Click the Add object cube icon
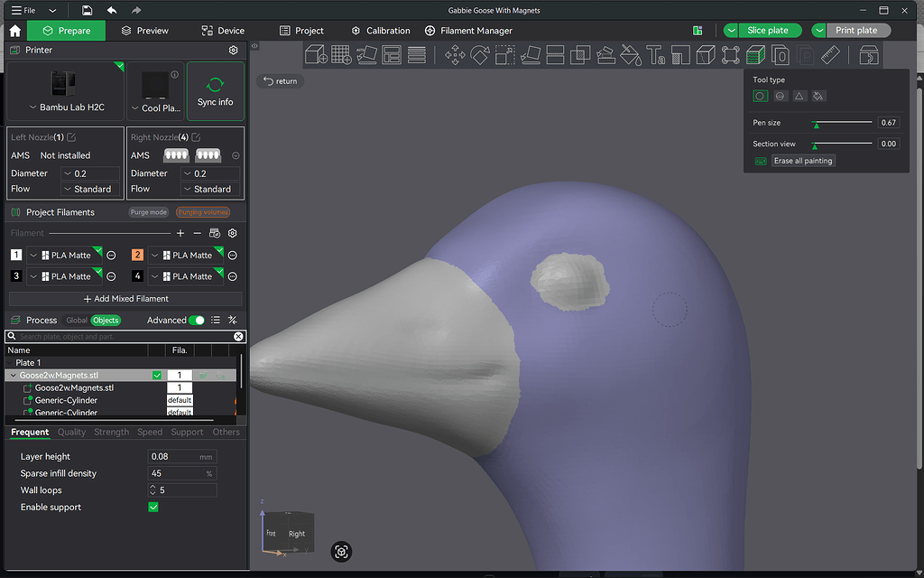The image size is (924, 578). (x=316, y=55)
